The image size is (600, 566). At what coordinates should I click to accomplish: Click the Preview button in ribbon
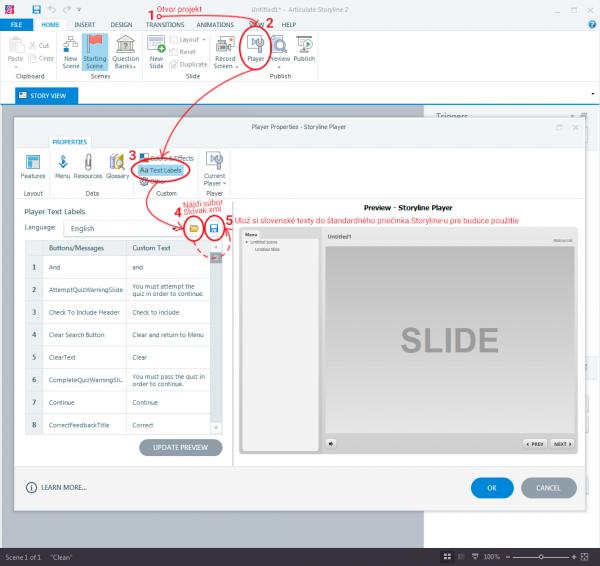(x=280, y=52)
